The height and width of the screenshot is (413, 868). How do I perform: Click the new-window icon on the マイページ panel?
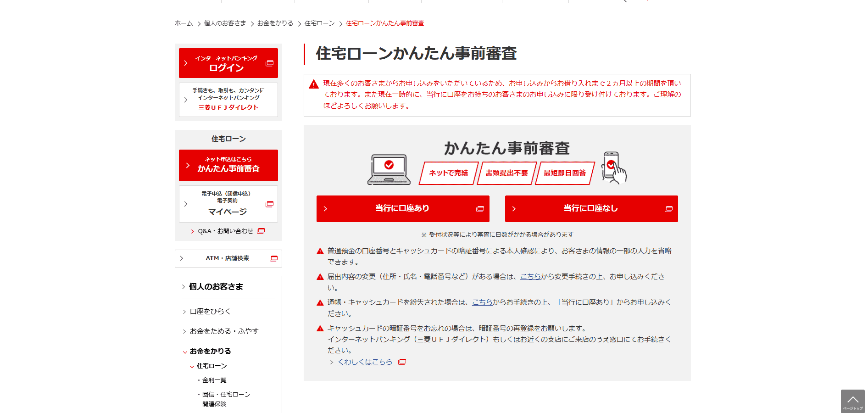click(x=269, y=204)
